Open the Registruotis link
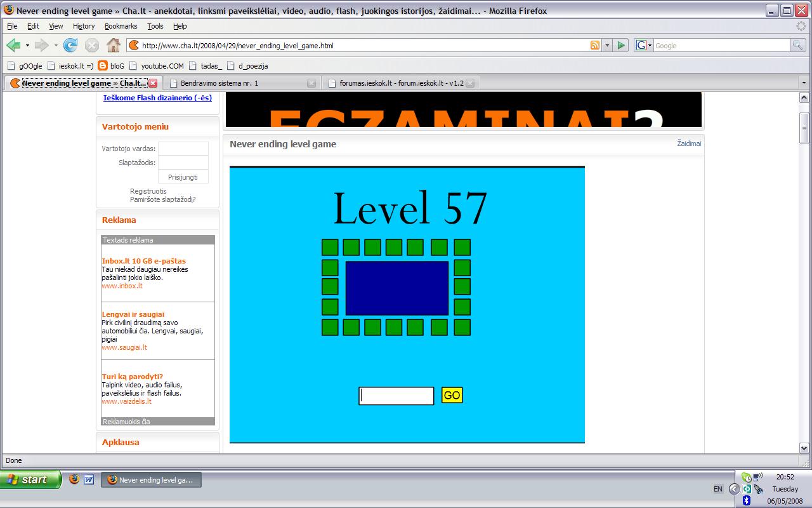Screen dimensions: 812x508 click(148, 191)
